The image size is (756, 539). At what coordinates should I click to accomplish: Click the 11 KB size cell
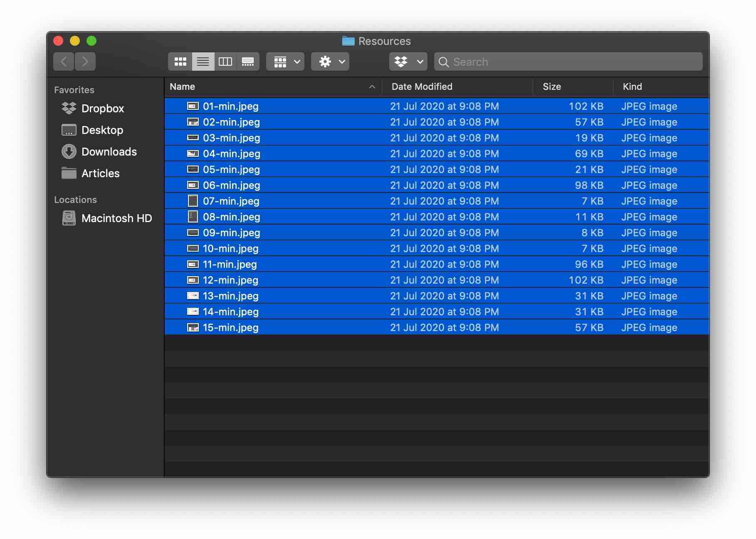(x=589, y=217)
